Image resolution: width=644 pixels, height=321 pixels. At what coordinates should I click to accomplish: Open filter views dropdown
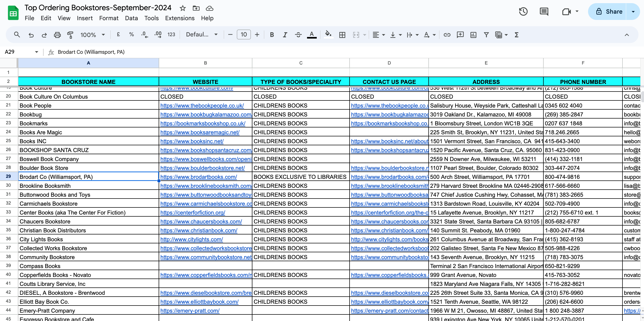click(501, 35)
